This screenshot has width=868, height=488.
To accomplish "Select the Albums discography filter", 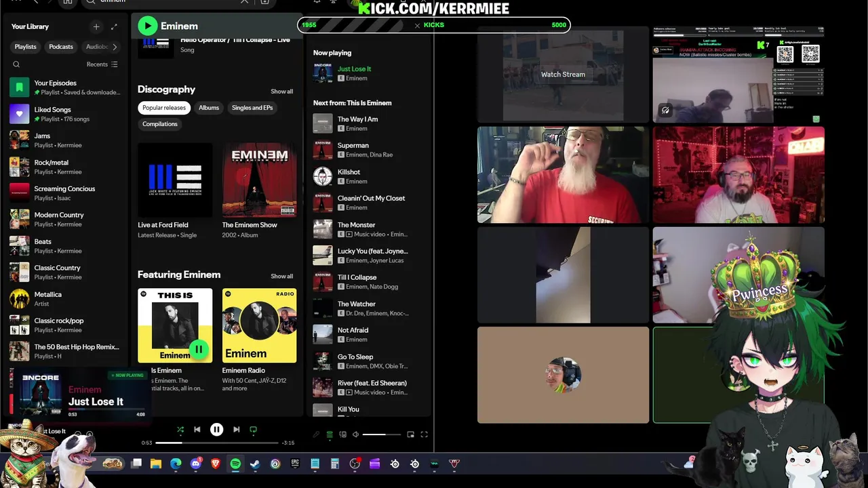I will click(x=209, y=108).
